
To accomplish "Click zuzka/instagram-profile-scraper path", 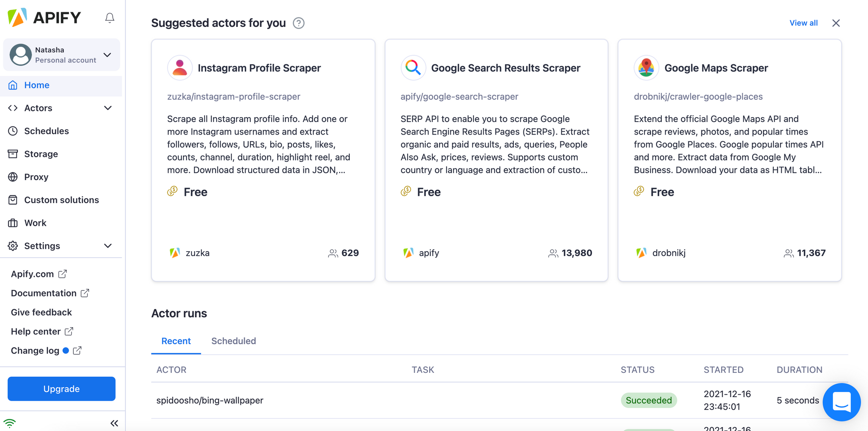I will tap(233, 96).
